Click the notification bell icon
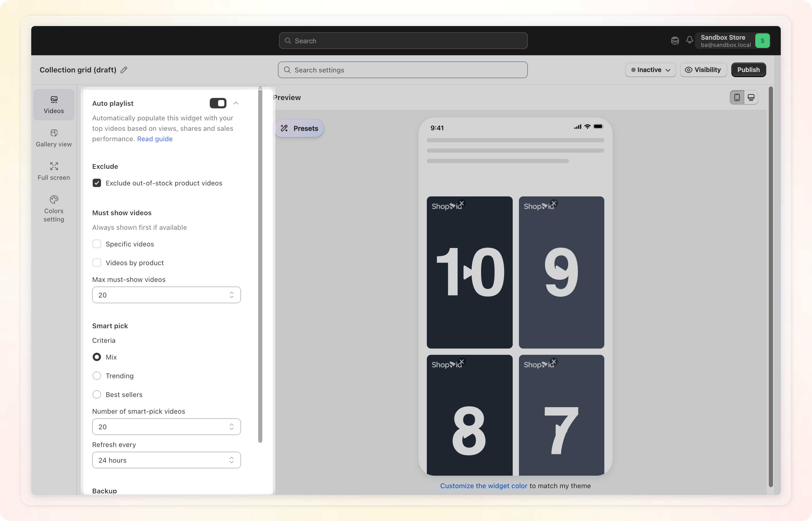The width and height of the screenshot is (812, 521). coord(689,41)
